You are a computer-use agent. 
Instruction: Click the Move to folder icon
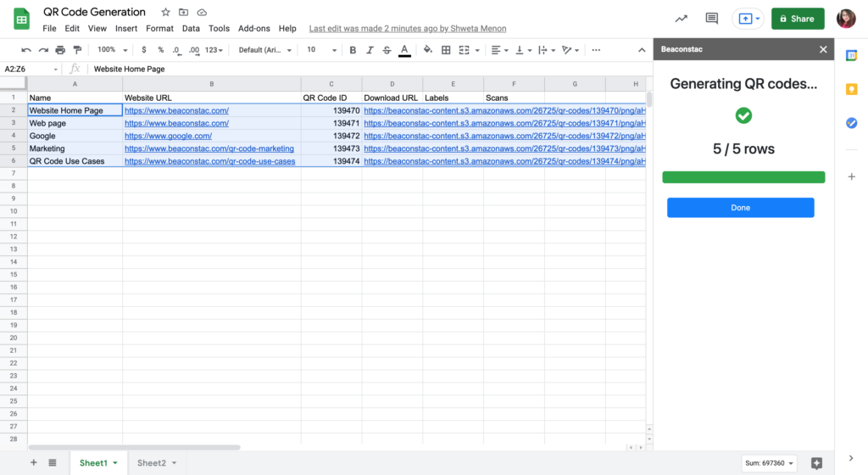[x=184, y=12]
